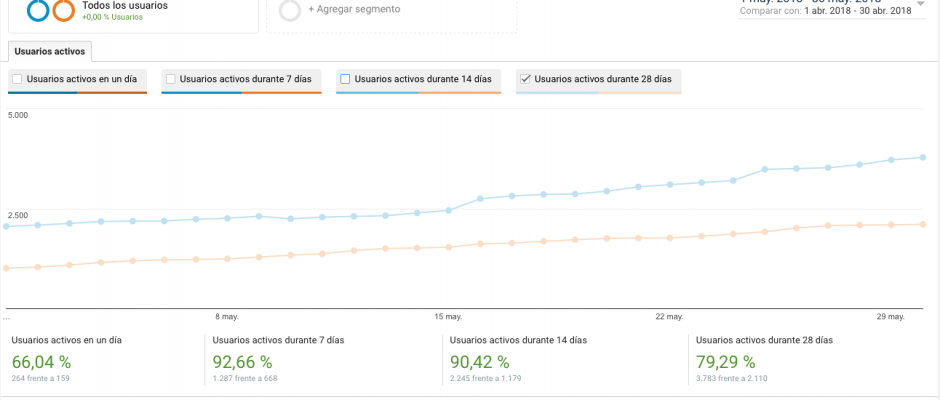This screenshot has height=400, width=940.
Task: Click the 15 may. axis date
Action: [448, 316]
